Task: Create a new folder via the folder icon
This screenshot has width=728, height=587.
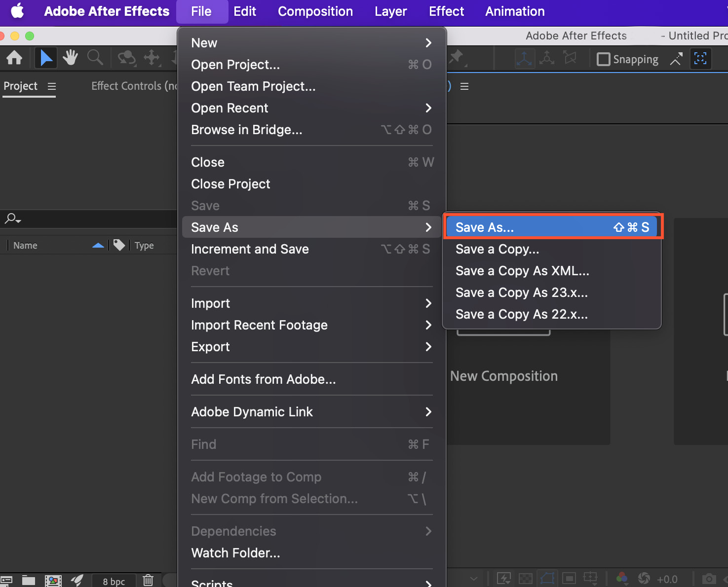Action: tap(29, 580)
